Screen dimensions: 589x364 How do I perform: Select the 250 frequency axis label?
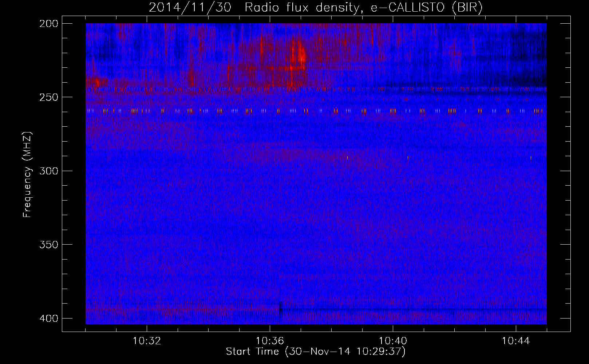(x=48, y=97)
